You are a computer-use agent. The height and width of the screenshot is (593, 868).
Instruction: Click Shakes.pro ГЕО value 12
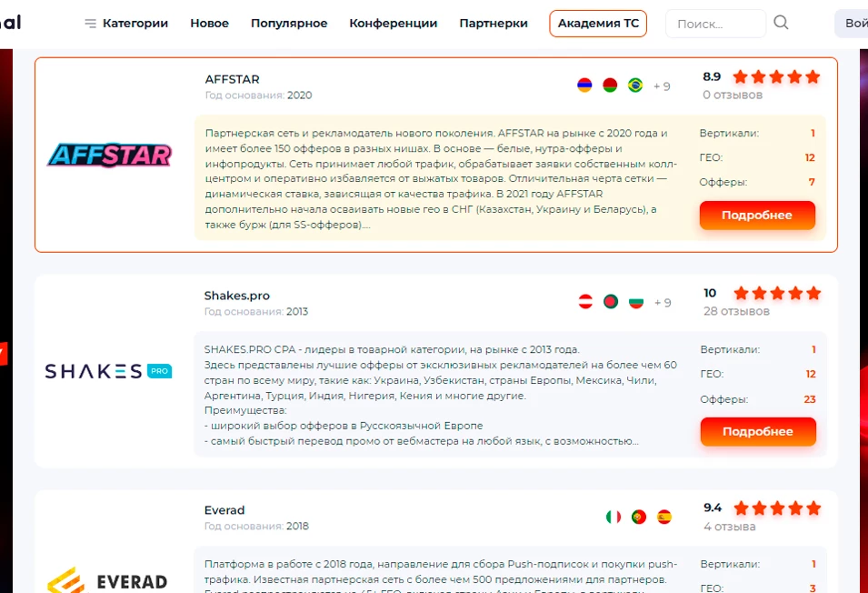point(811,375)
